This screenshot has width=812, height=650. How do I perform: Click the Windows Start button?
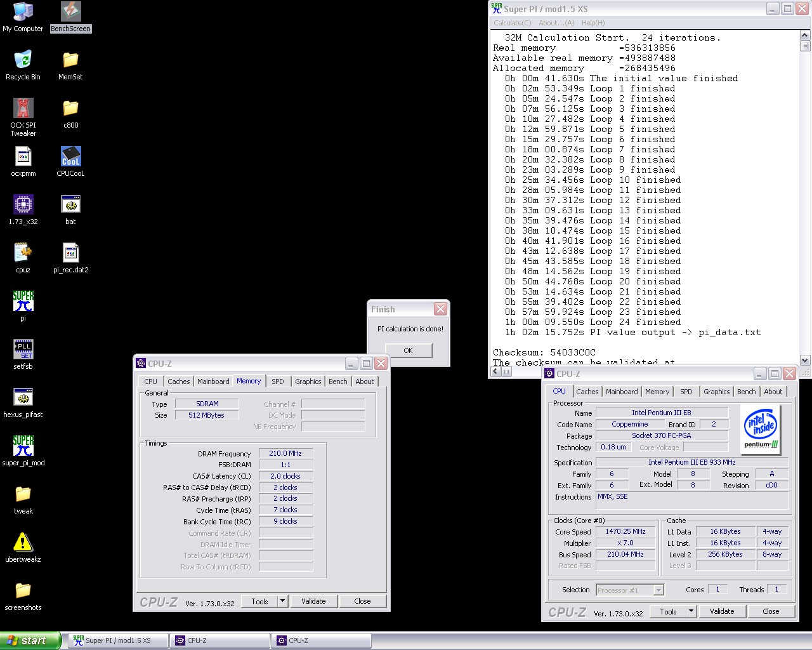tap(30, 640)
